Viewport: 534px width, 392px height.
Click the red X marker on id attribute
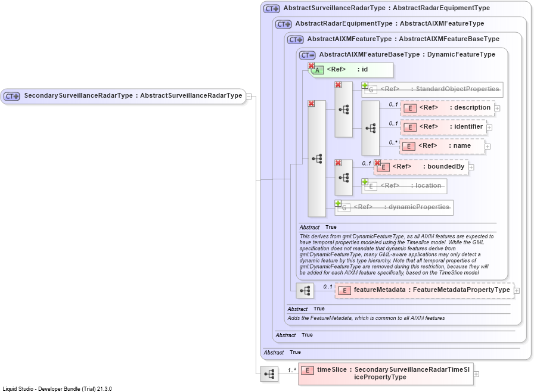tap(311, 66)
